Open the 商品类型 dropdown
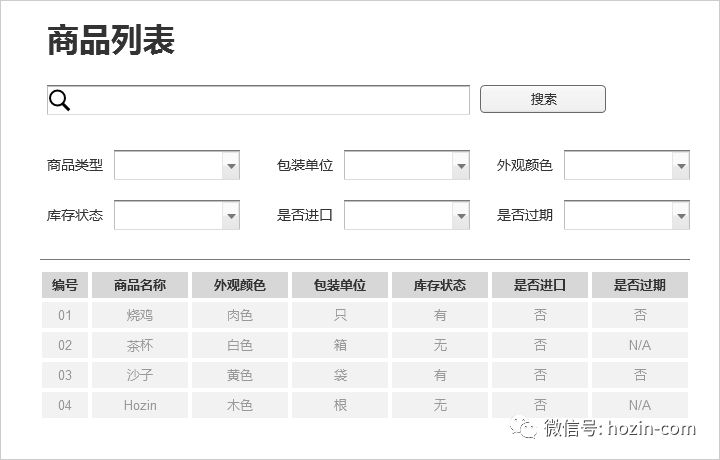 [x=177, y=165]
